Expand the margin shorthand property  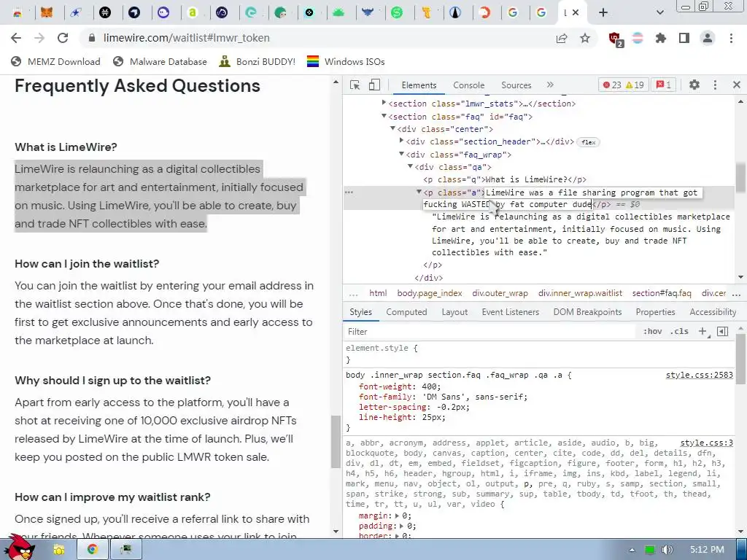pyautogui.click(x=397, y=516)
